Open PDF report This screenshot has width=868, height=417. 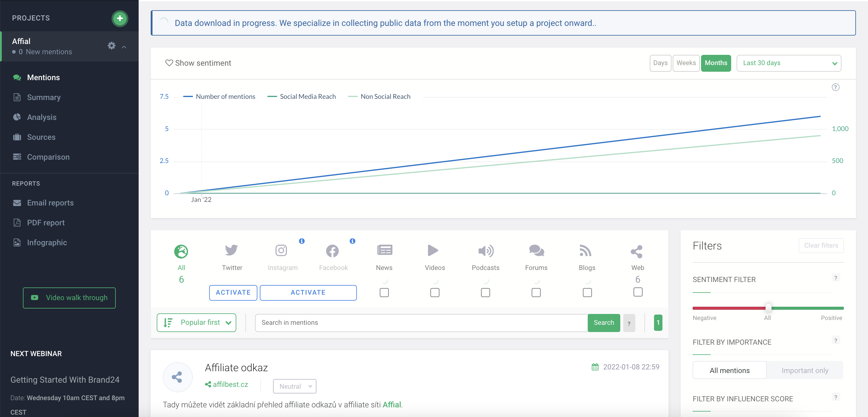[46, 223]
